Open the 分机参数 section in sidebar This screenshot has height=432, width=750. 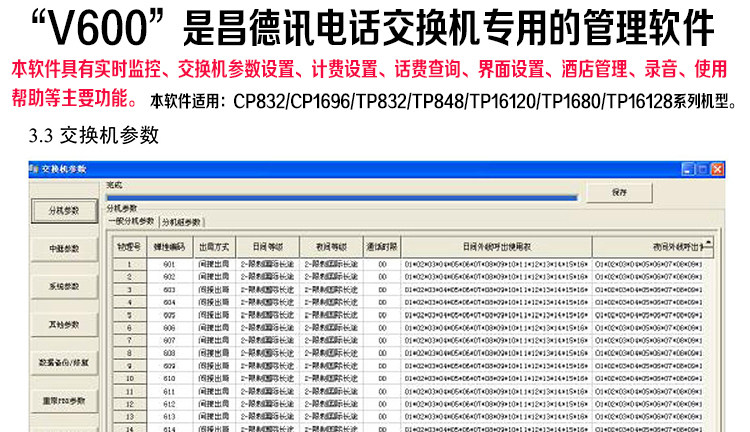[x=64, y=210]
